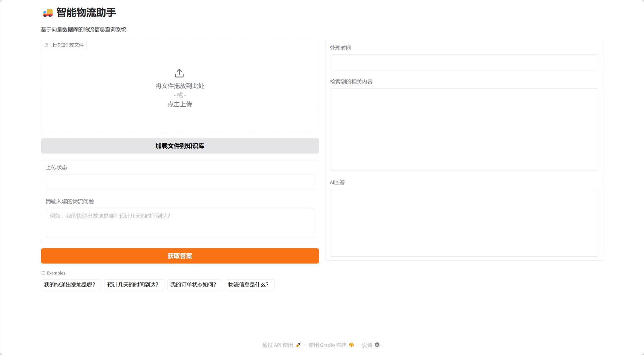Viewport: 644px width, 355px height.
Task: Click inside the AI回答 output area
Action: (464, 223)
